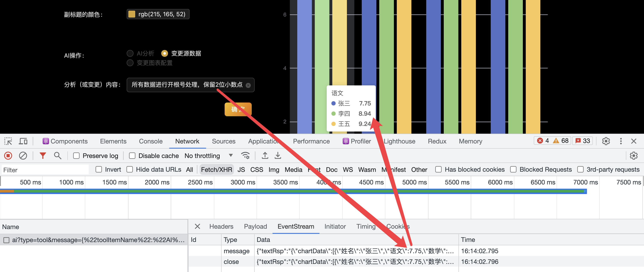Click inside the network Filter field

(45, 170)
